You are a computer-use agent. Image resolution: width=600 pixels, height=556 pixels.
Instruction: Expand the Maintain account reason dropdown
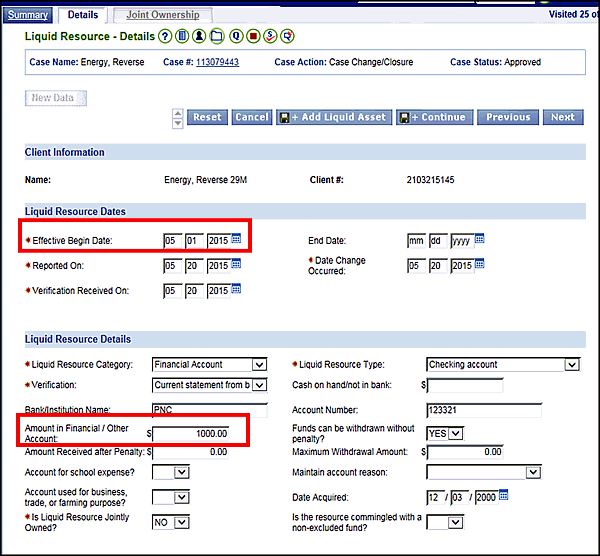click(x=570, y=472)
